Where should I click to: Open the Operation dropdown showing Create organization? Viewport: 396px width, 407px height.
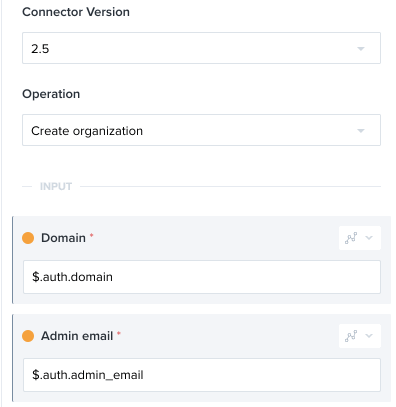click(201, 130)
